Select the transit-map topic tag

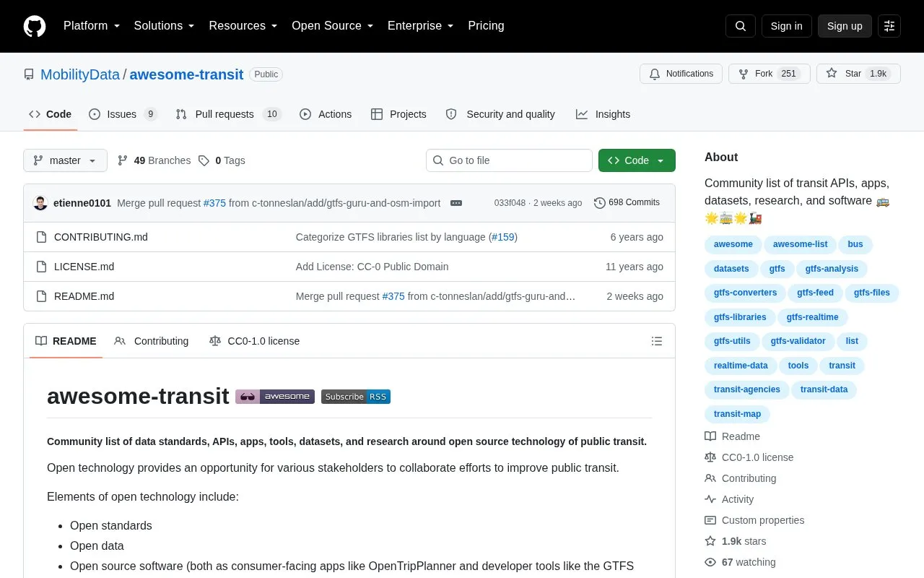(737, 414)
